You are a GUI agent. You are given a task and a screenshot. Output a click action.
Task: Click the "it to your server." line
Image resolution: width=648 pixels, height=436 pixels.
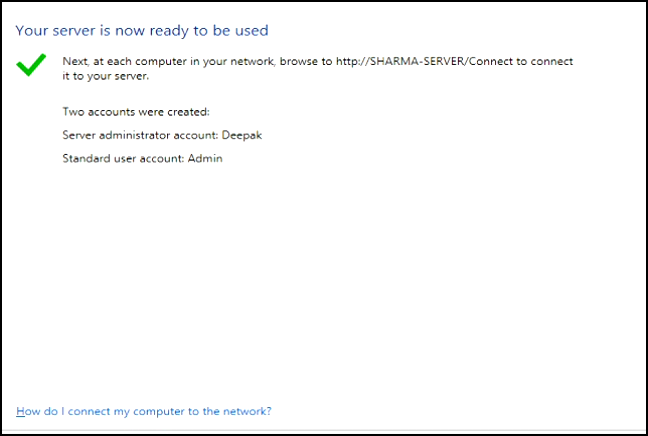pyautogui.click(x=105, y=75)
